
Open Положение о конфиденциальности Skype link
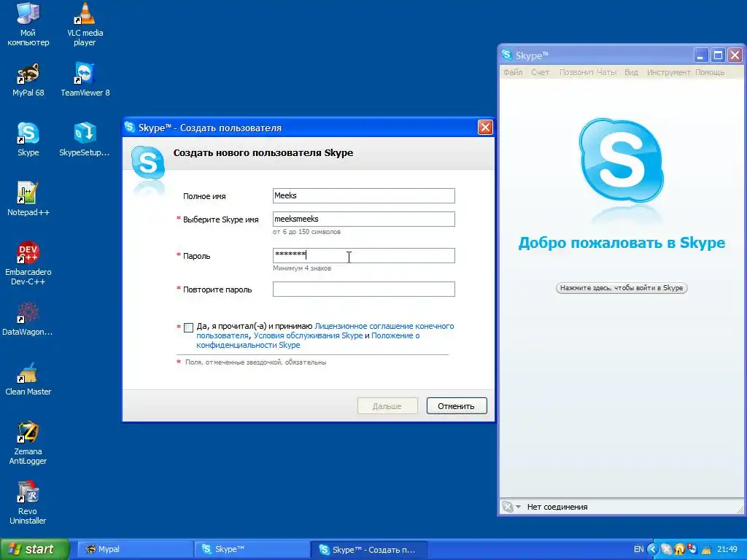click(395, 335)
